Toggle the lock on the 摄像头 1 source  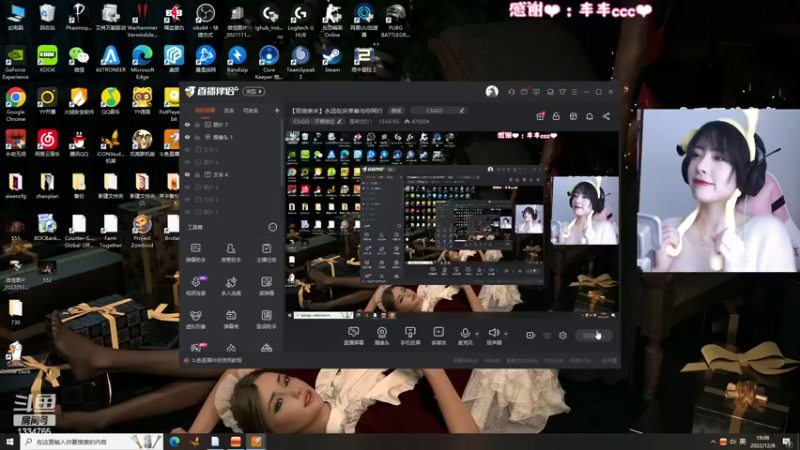[197, 137]
